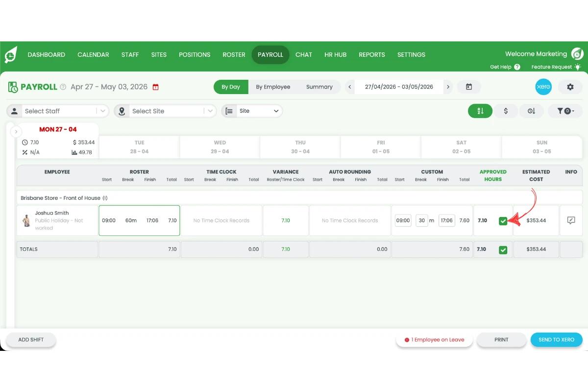588x392 pixels.
Task: Toggle the Totals row approval checkbox
Action: 503,250
